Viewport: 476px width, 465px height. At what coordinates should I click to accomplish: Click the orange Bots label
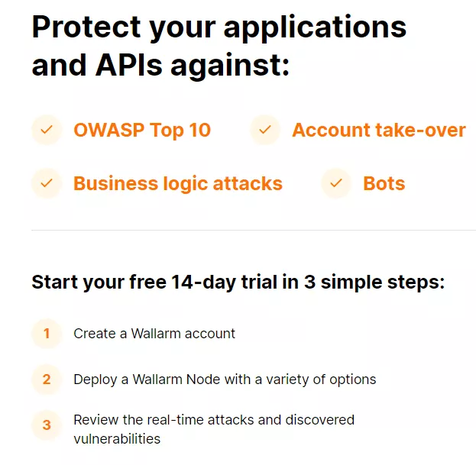pyautogui.click(x=384, y=183)
